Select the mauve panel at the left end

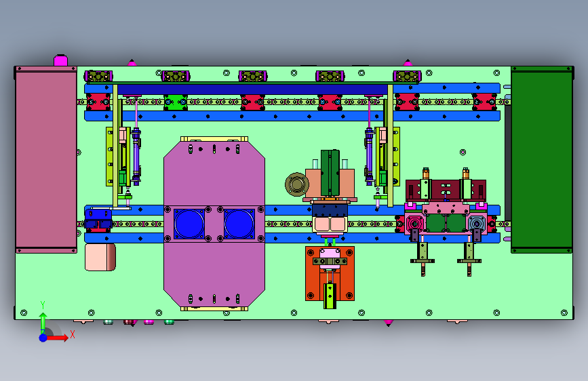coord(46,160)
